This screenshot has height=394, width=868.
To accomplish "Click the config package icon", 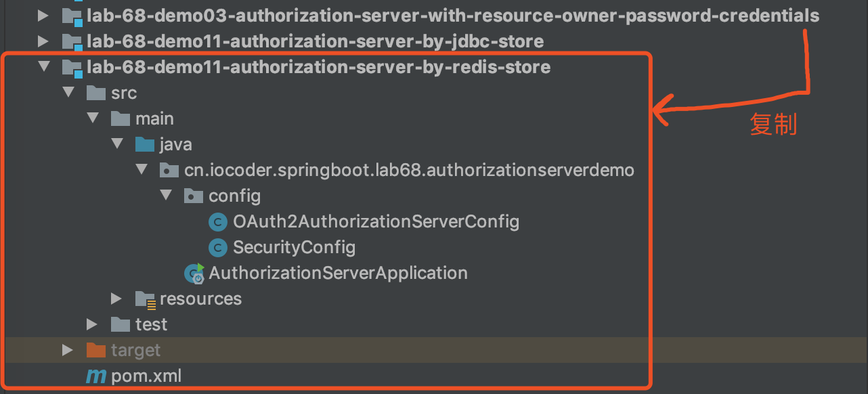I will point(194,196).
